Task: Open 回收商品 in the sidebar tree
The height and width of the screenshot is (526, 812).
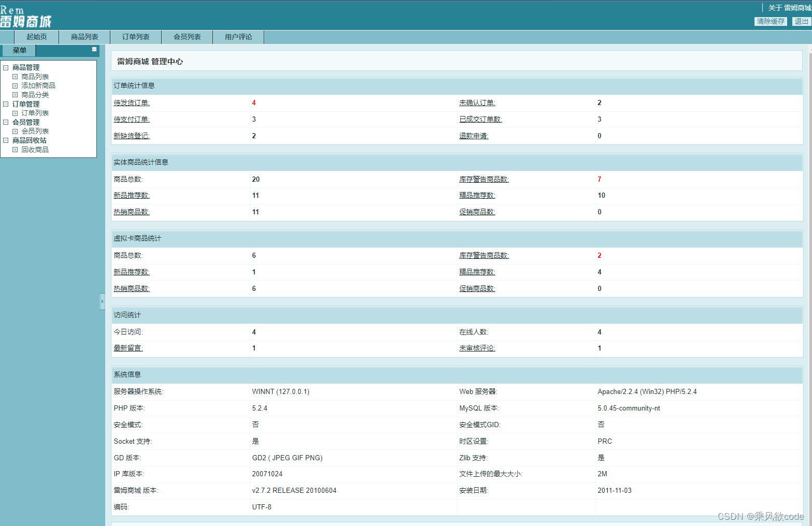Action: 35,150
